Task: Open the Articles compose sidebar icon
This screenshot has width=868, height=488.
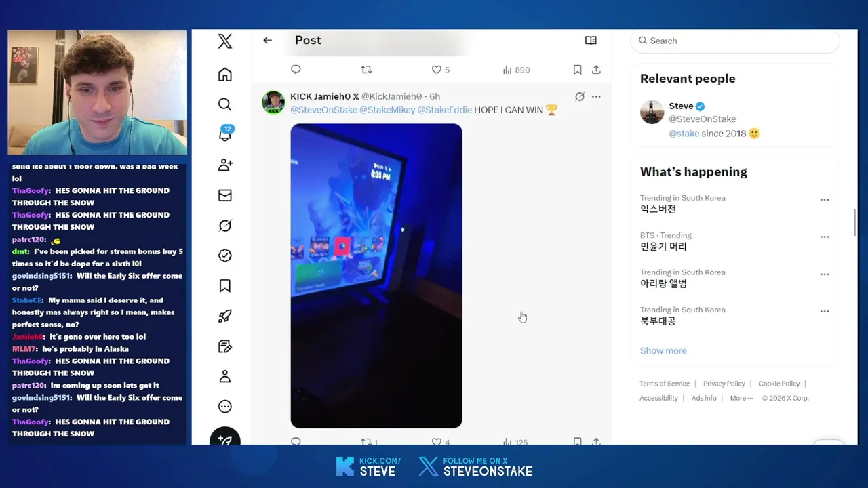Action: click(225, 346)
